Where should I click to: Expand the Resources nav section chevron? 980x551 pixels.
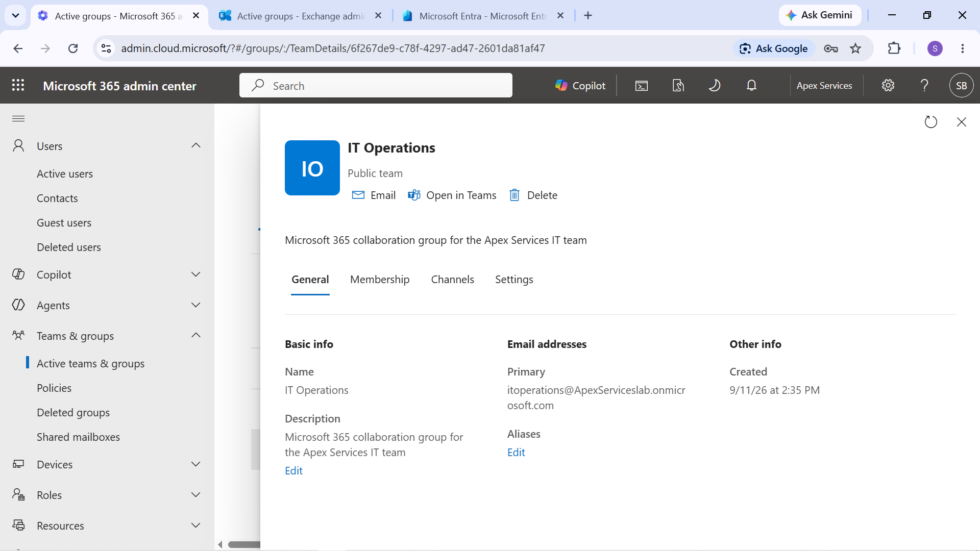196,525
